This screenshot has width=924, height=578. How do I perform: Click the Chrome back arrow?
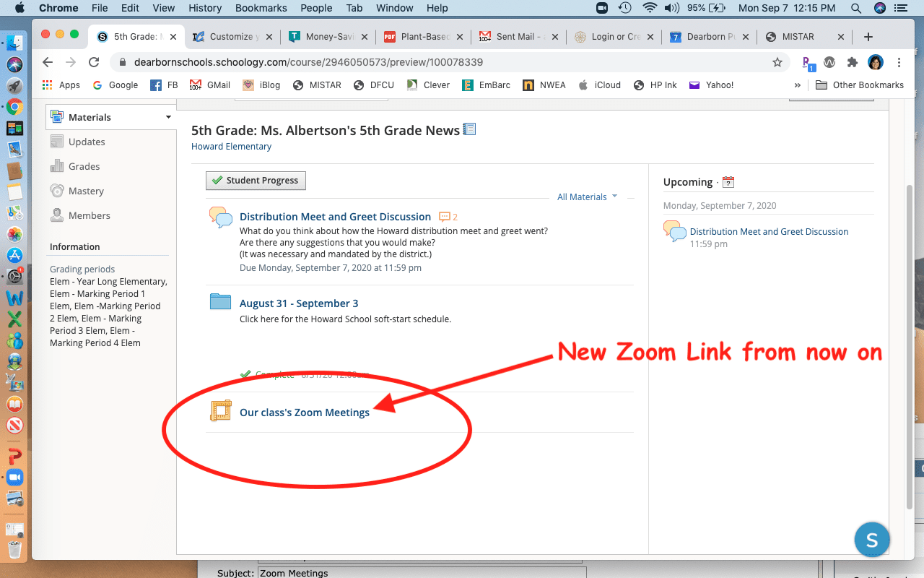tap(48, 62)
